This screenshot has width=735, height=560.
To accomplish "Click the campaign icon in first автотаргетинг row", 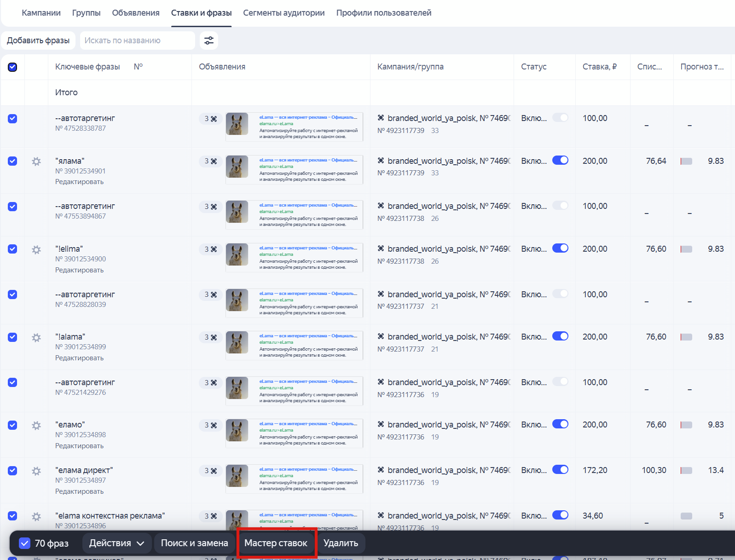I will point(381,118).
